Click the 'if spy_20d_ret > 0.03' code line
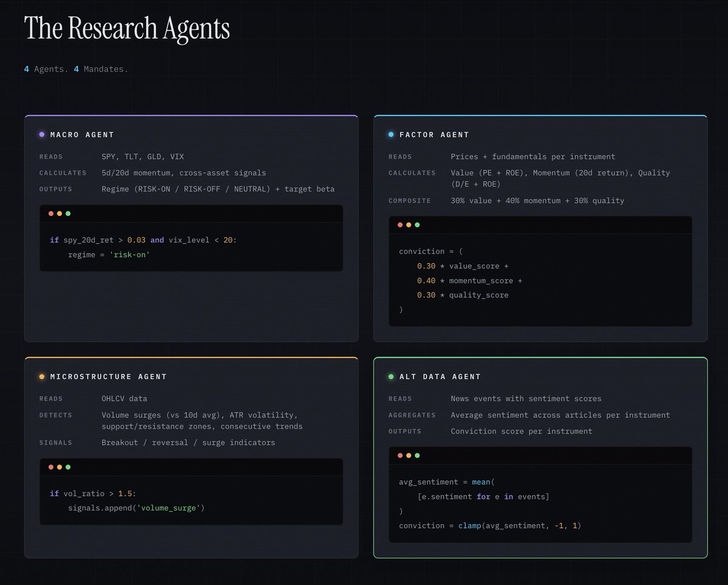Viewport: 728px width, 585px height. pos(143,240)
